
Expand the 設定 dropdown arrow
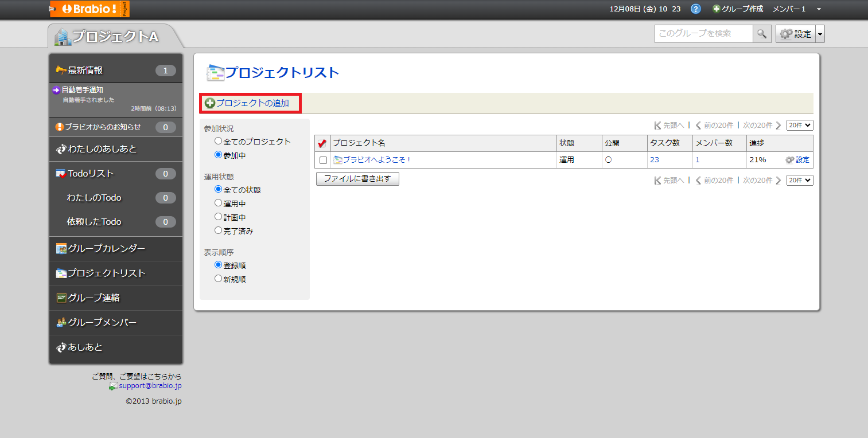coord(820,34)
